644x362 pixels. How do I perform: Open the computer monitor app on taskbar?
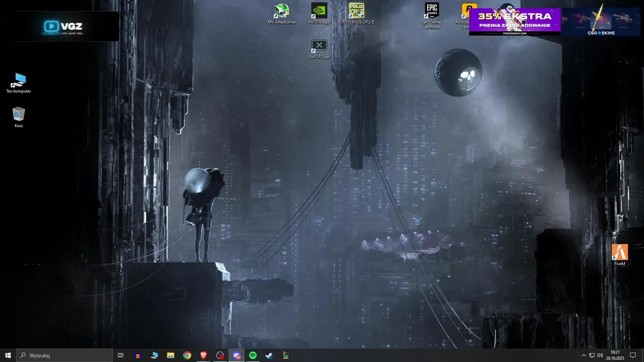pos(154,355)
